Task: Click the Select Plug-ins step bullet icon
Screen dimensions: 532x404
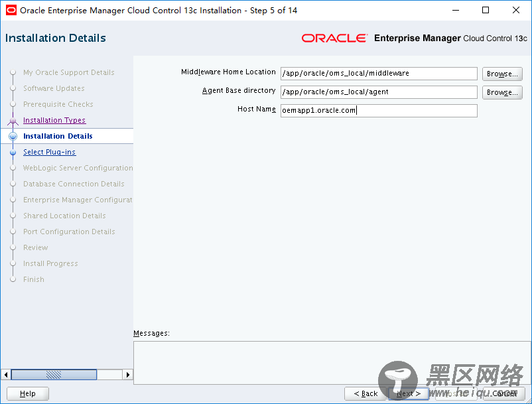Action: (13, 153)
